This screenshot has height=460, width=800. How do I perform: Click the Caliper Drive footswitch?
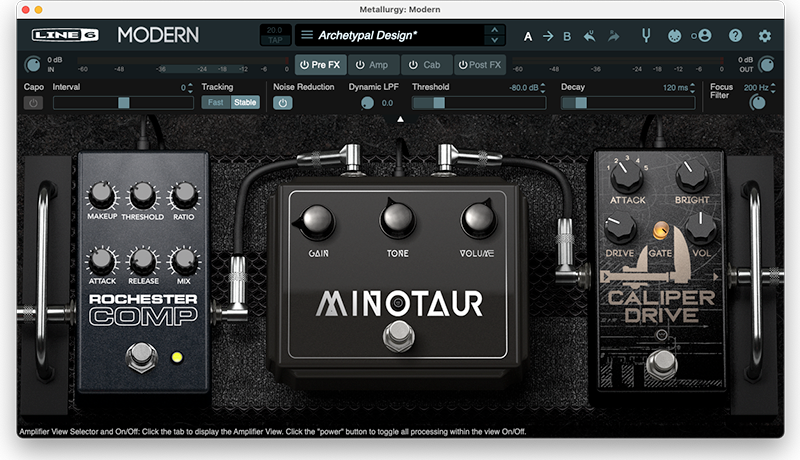(662, 363)
